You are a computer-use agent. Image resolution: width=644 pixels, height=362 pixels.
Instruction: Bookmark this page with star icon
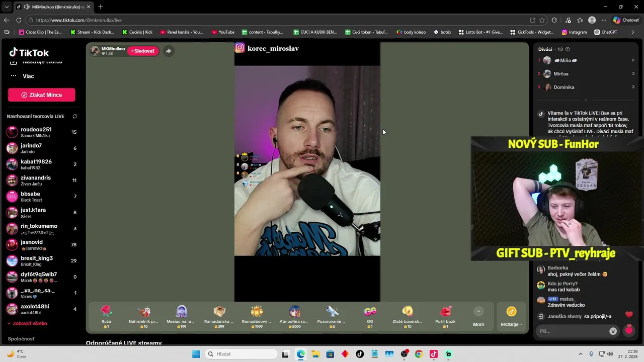(542, 20)
